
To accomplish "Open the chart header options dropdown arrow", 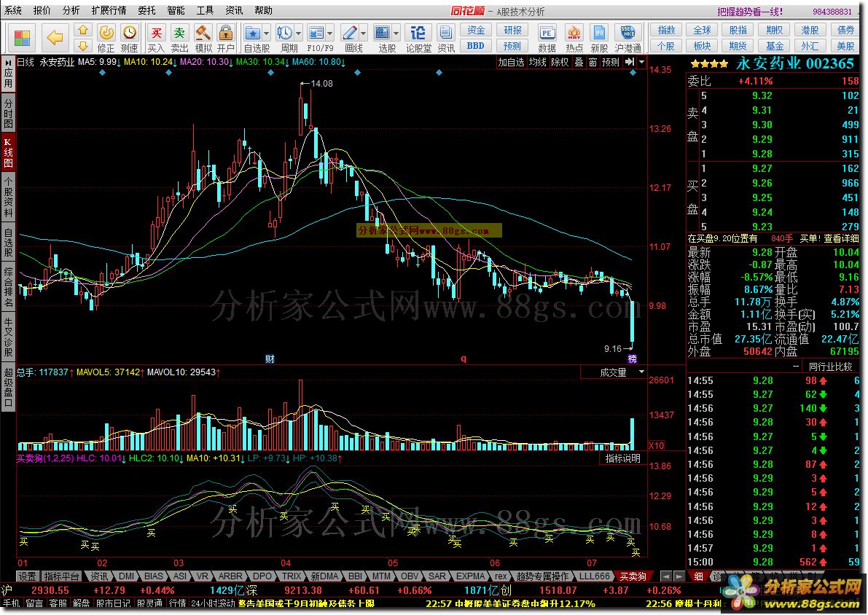I will (x=641, y=62).
